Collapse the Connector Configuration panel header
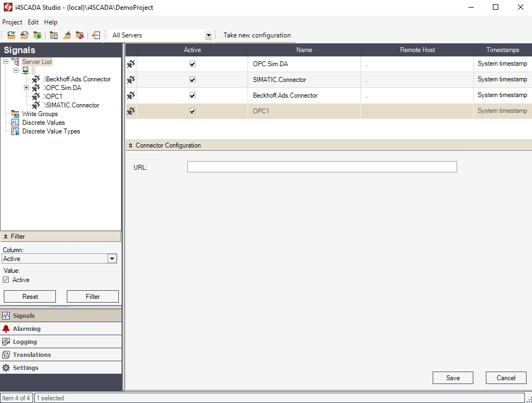This screenshot has height=403, width=532. pyautogui.click(x=131, y=145)
